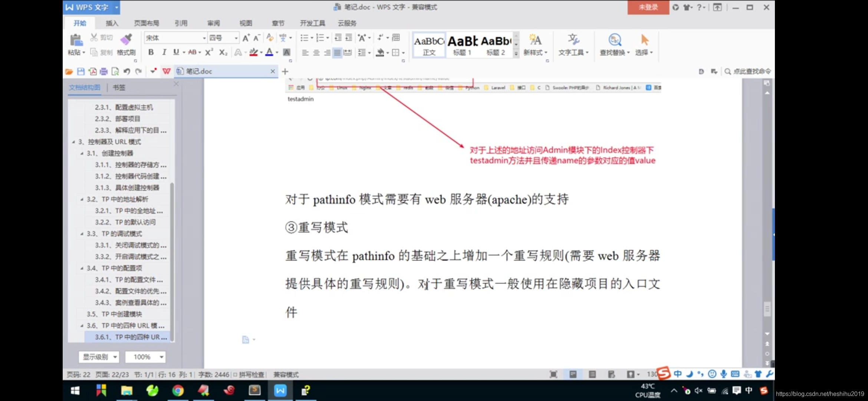868x401 pixels.
Task: Open the 文字工具 button
Action: click(x=573, y=45)
